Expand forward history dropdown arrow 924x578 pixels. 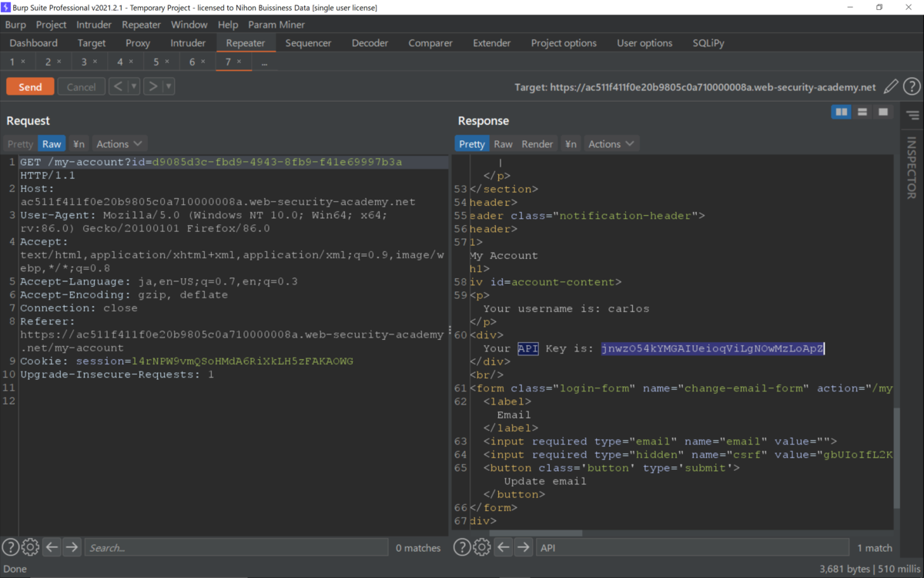pos(169,86)
